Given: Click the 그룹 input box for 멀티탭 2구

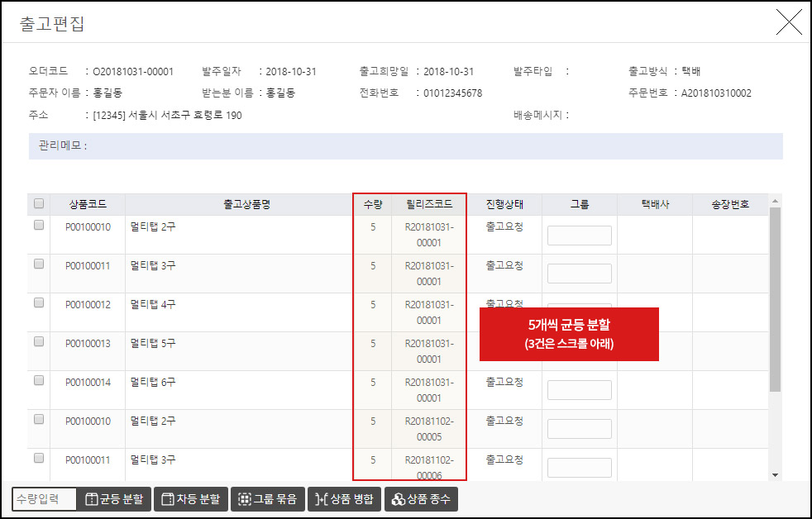Looking at the screenshot, I should coord(579,235).
